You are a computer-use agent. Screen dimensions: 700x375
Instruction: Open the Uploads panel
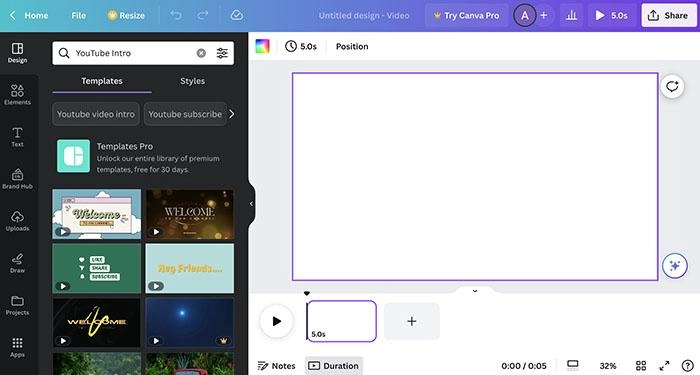[17, 221]
